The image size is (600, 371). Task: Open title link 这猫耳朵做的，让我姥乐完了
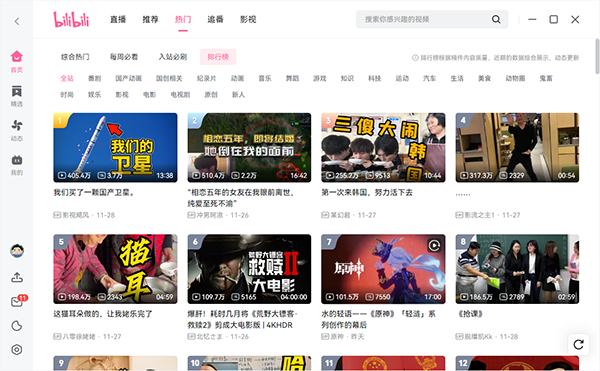(x=103, y=314)
